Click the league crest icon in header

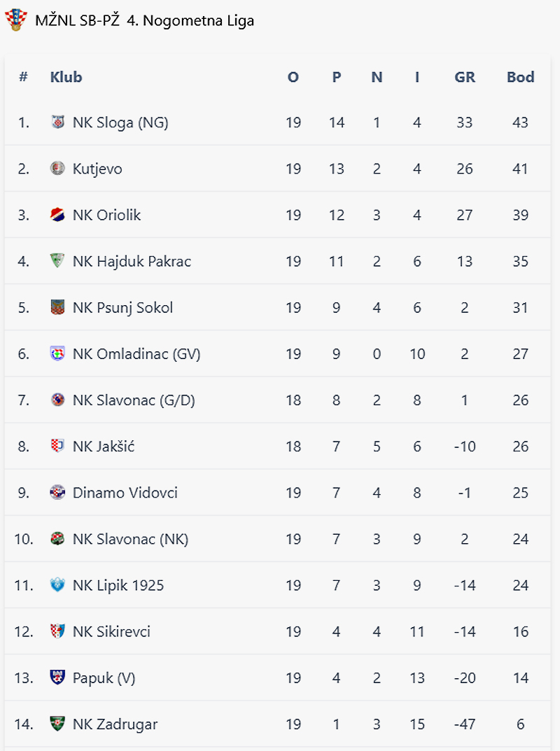click(x=15, y=20)
